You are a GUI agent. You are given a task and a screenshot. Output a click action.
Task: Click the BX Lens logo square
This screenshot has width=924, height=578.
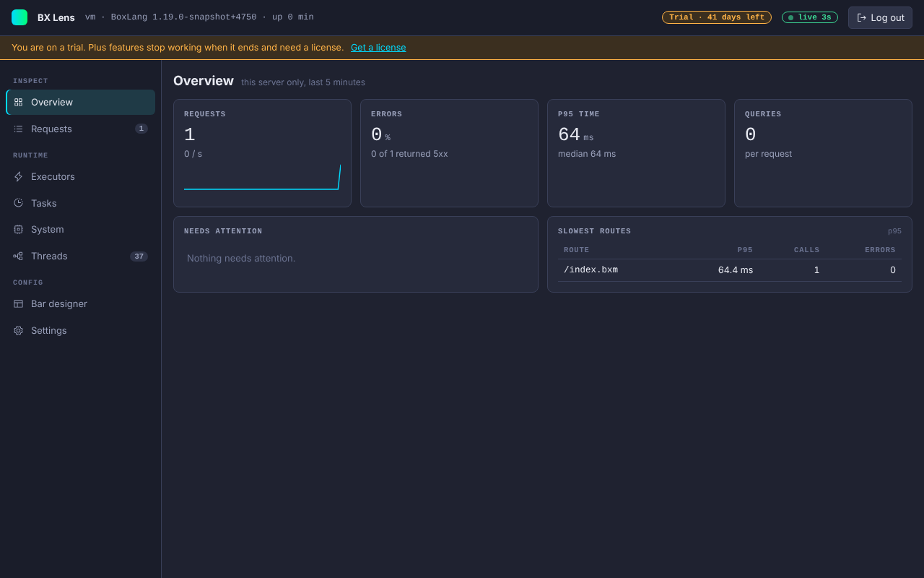[x=19, y=17]
